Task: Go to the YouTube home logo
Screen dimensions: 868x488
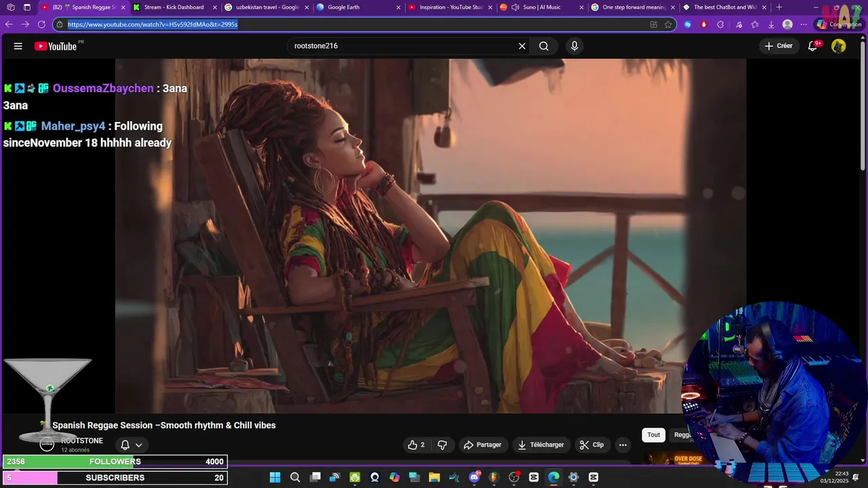Action: click(56, 46)
